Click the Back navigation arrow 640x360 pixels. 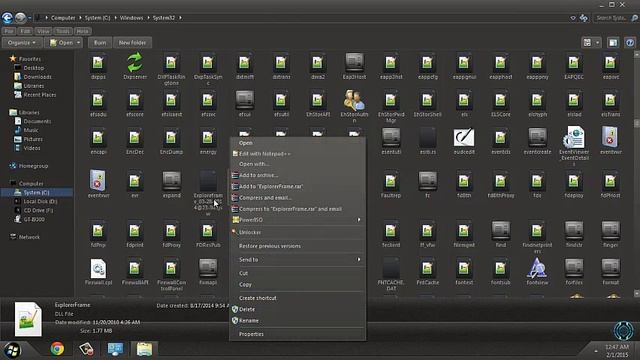point(7,18)
